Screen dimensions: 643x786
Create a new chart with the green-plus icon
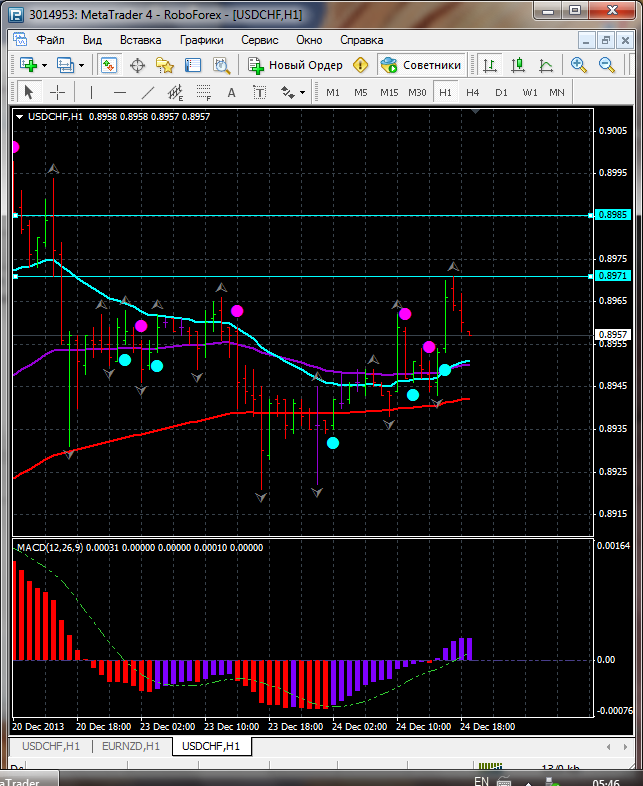(x=29, y=65)
